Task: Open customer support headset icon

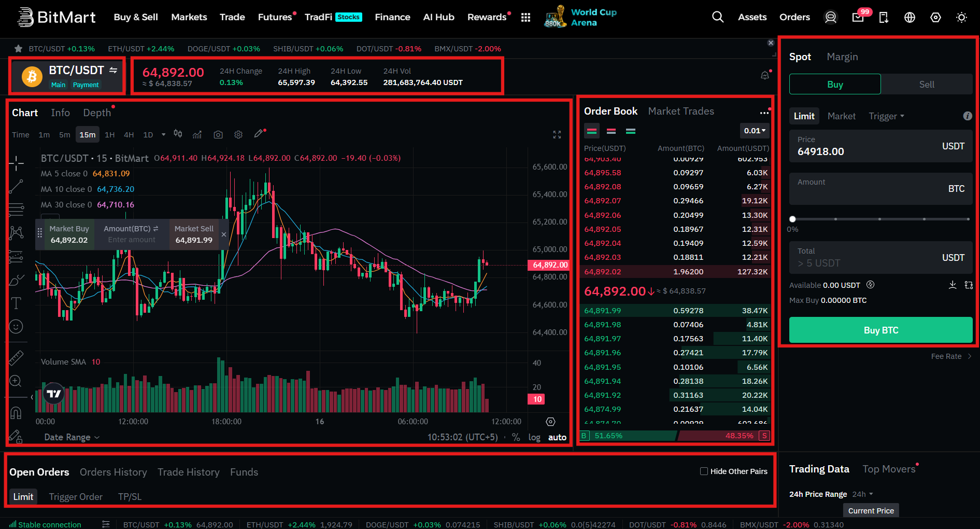Action: point(831,17)
